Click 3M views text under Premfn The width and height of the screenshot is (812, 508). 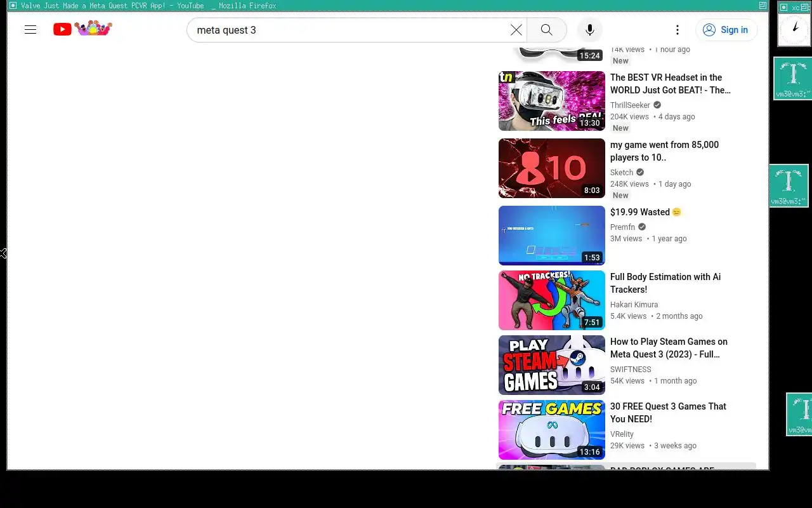click(626, 239)
